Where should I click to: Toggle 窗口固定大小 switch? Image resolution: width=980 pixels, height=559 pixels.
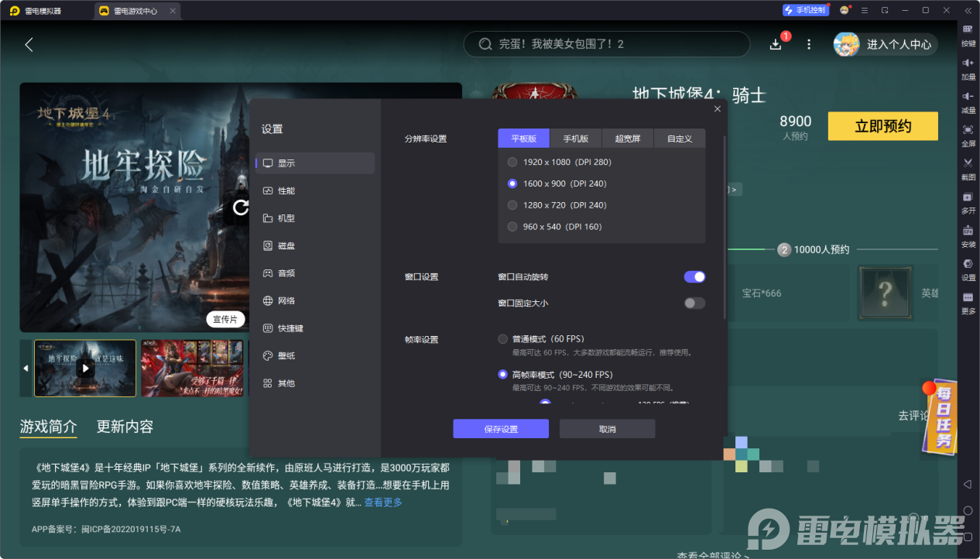(694, 303)
